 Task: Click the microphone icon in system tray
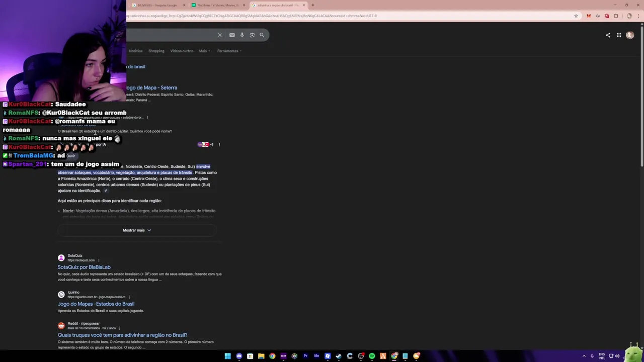[592, 356]
